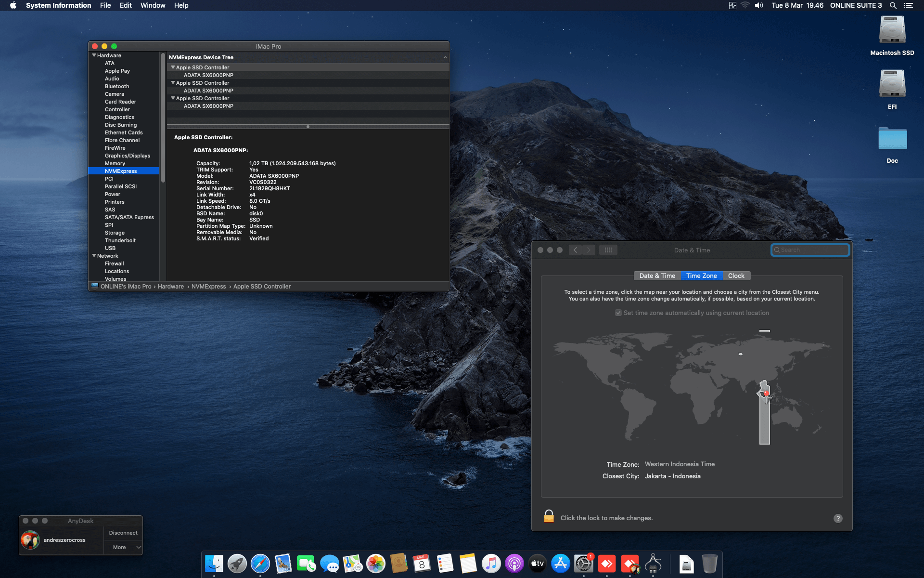Click the Date & Time search field
924x578 pixels.
coord(811,250)
